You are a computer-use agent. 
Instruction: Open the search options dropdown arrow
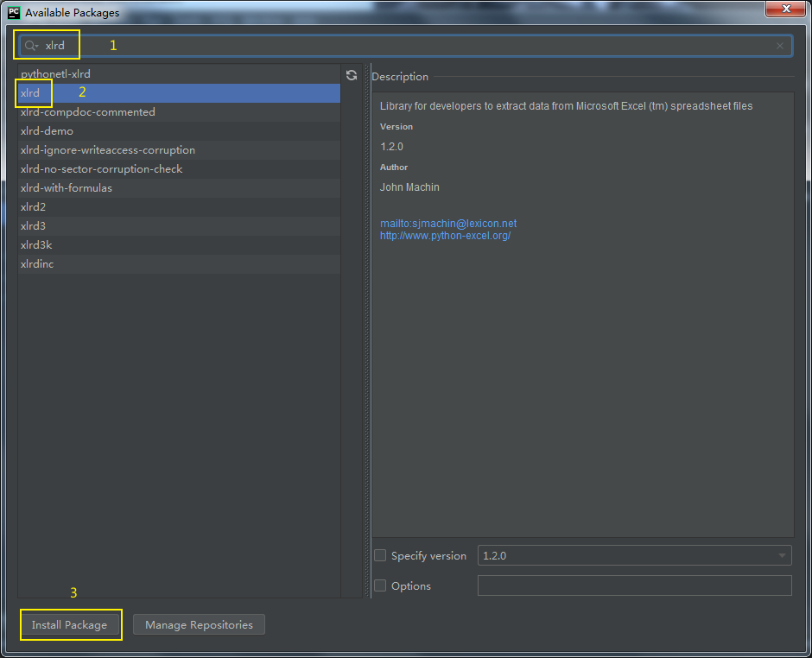pos(38,45)
